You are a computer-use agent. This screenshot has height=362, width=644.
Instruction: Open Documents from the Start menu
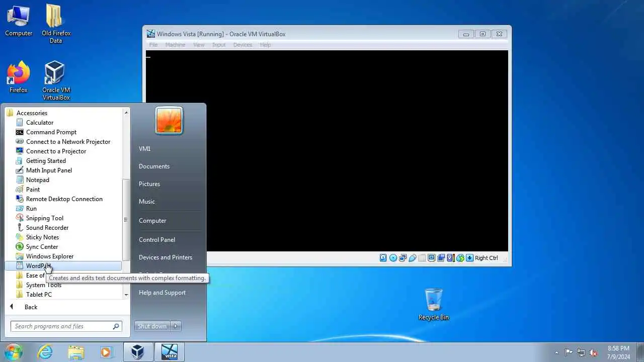tap(154, 166)
